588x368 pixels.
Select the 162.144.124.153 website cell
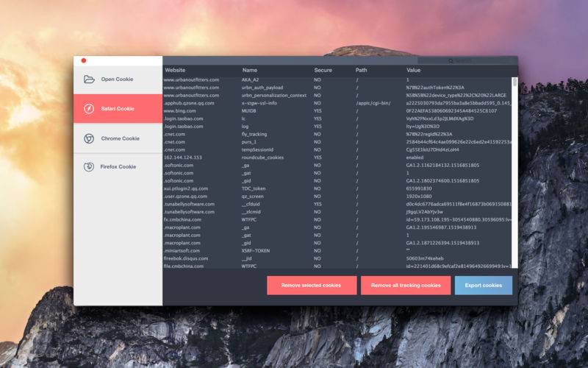tap(183, 158)
